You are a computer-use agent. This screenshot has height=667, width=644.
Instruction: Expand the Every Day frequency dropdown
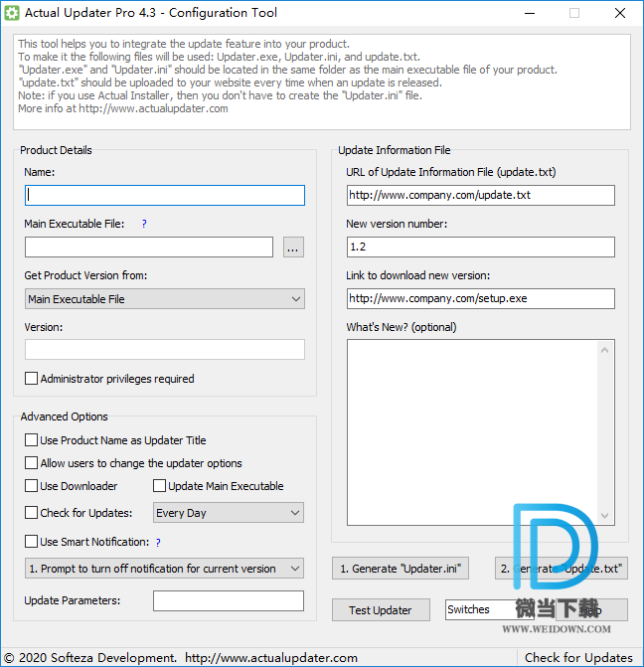coord(229,513)
